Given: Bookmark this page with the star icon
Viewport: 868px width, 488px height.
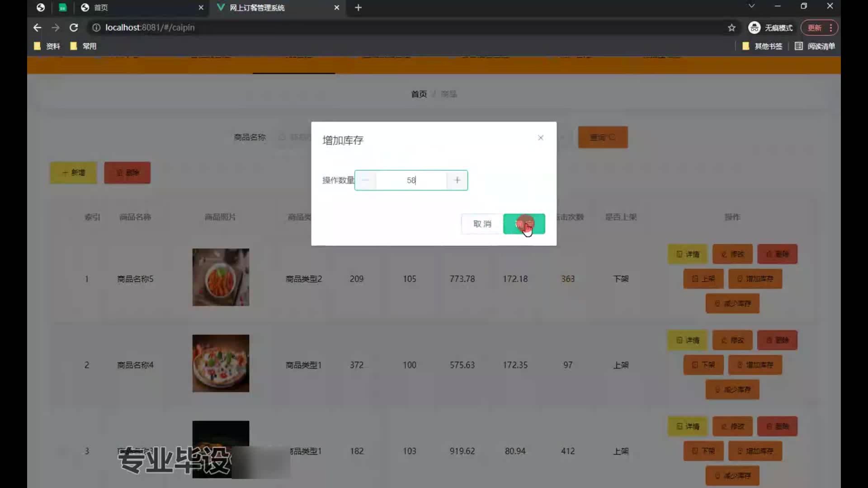Looking at the screenshot, I should coord(731,28).
